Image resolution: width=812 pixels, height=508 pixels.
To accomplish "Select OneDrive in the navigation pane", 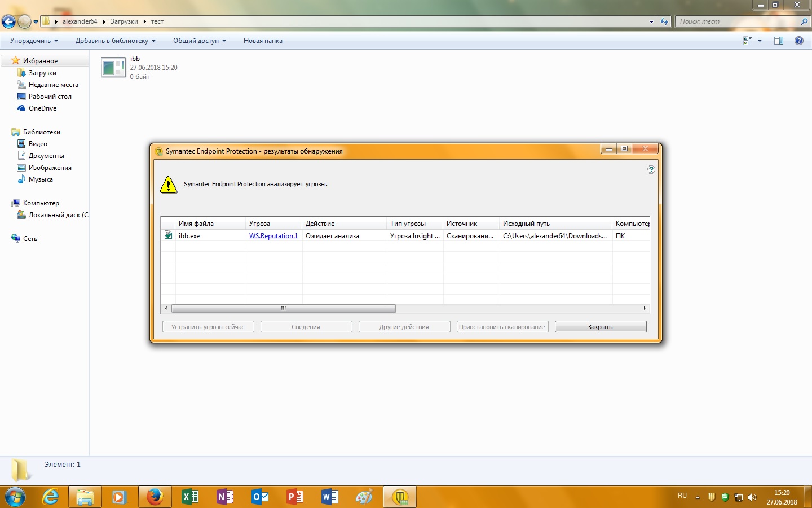I will click(x=42, y=108).
